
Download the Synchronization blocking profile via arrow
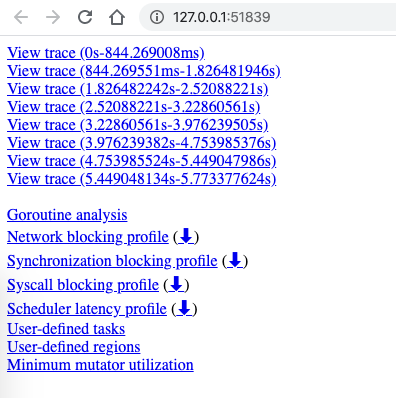click(235, 260)
